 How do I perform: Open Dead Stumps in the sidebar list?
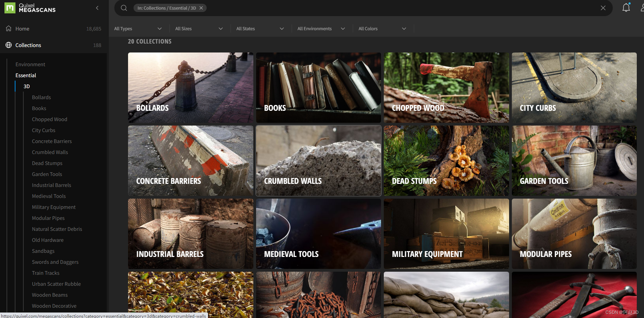pyautogui.click(x=47, y=163)
